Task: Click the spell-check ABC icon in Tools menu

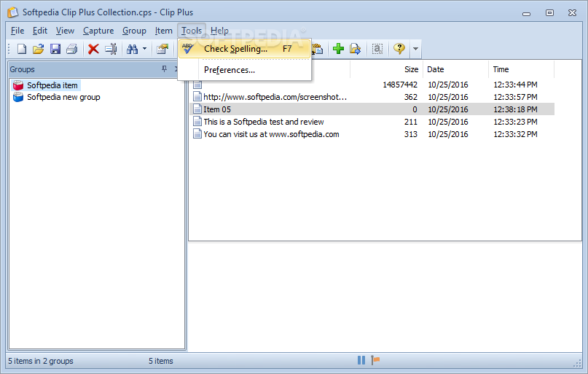Action: click(187, 48)
